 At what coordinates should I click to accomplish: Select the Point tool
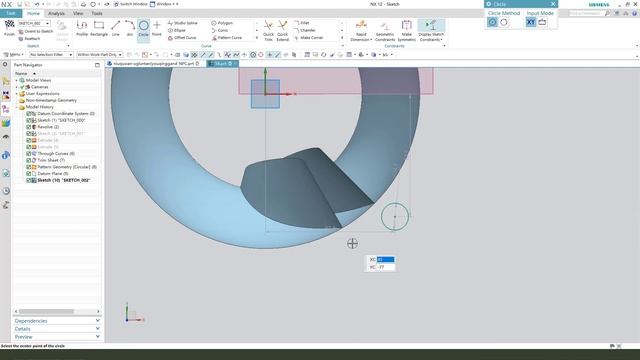click(157, 28)
